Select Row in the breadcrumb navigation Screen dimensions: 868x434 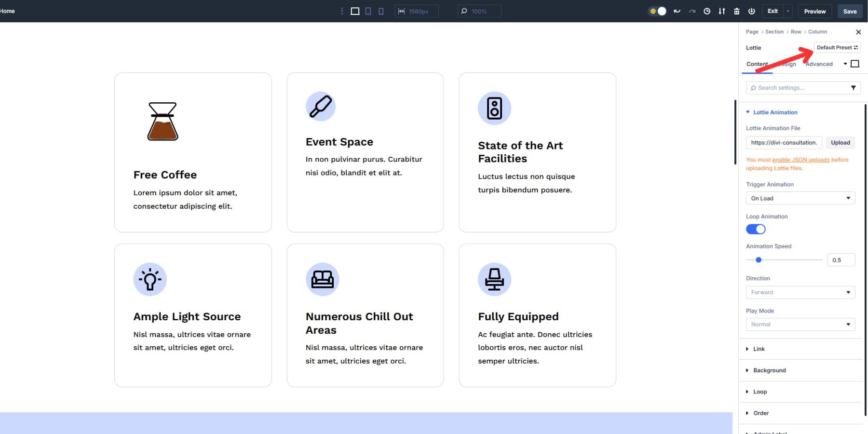(796, 31)
